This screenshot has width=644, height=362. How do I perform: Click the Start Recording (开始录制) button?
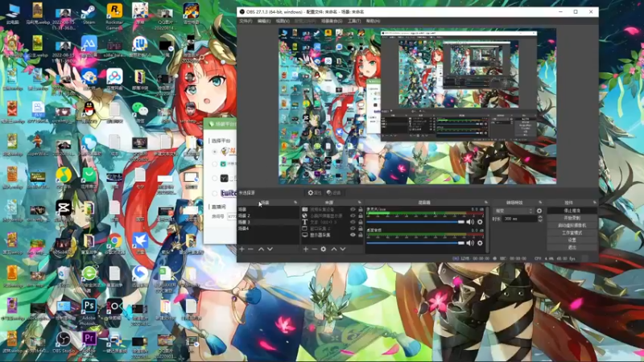(x=572, y=218)
